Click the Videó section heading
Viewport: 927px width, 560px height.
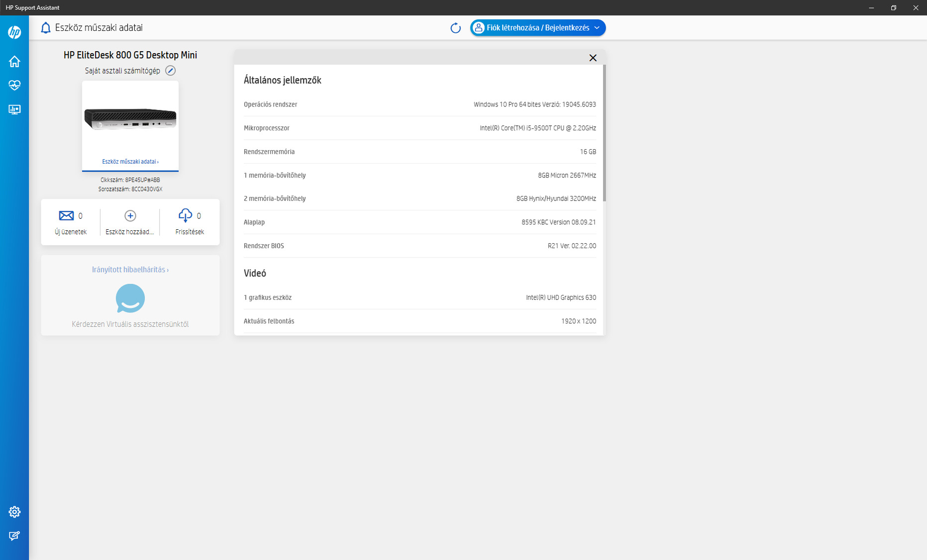tap(255, 273)
